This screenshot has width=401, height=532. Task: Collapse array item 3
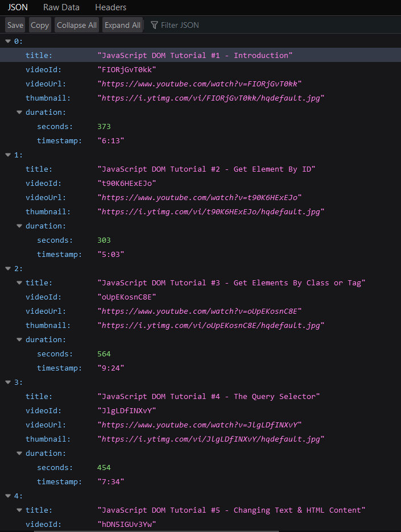[8, 383]
